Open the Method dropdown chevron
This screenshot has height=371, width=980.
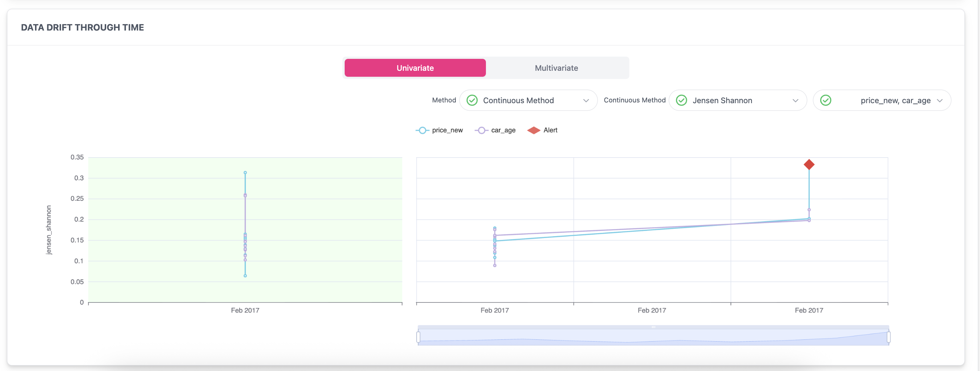click(586, 101)
